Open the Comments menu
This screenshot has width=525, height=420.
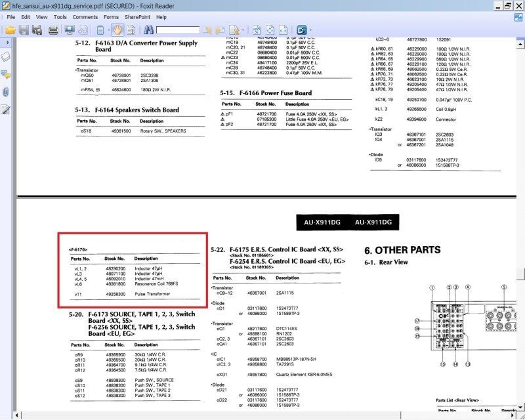(85, 17)
